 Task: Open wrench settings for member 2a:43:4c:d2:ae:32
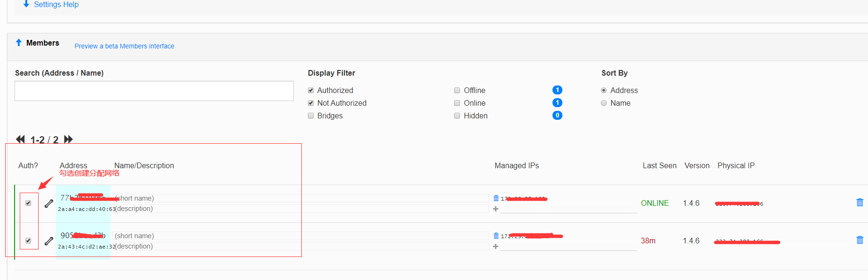[x=49, y=241]
